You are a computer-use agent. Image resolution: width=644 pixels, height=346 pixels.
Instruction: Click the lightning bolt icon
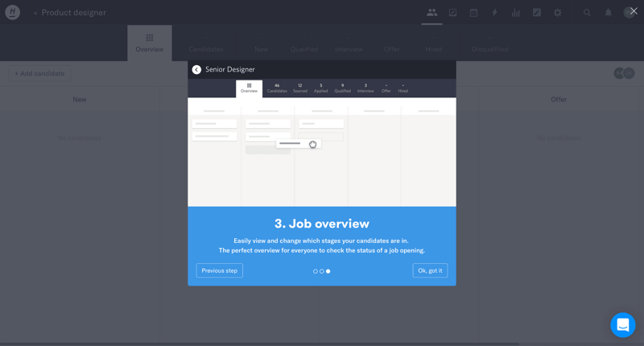[x=494, y=12]
